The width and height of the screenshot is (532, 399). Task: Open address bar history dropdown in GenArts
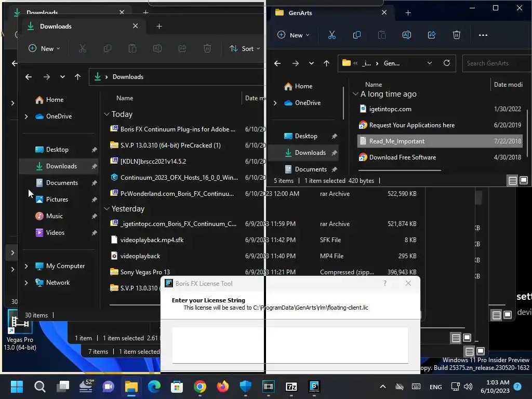coord(430,63)
